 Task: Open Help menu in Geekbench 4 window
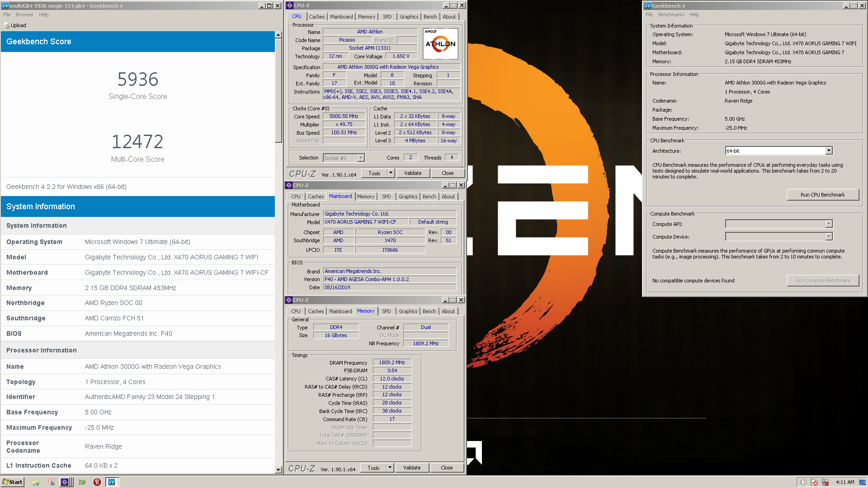coord(694,14)
